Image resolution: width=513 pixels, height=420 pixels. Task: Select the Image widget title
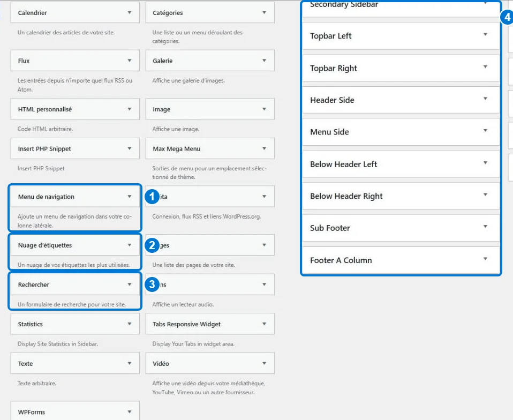click(161, 109)
